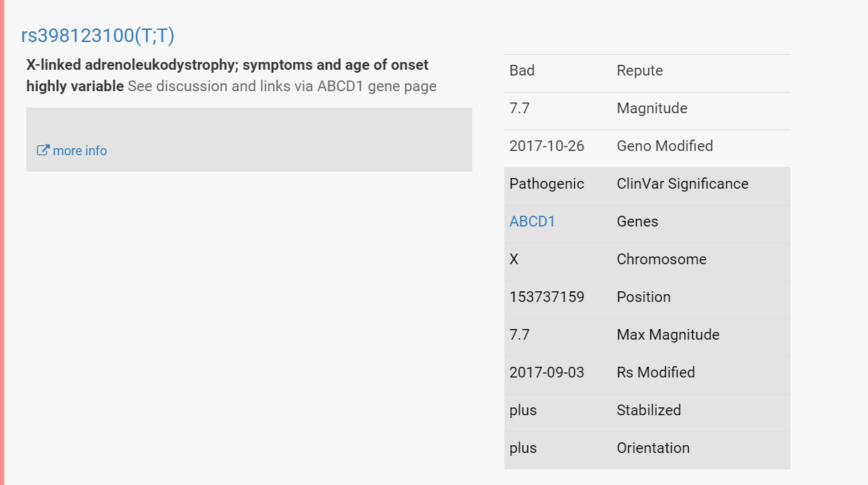Image resolution: width=868 pixels, height=485 pixels.
Task: Select the Max Magnitude label
Action: 668,335
